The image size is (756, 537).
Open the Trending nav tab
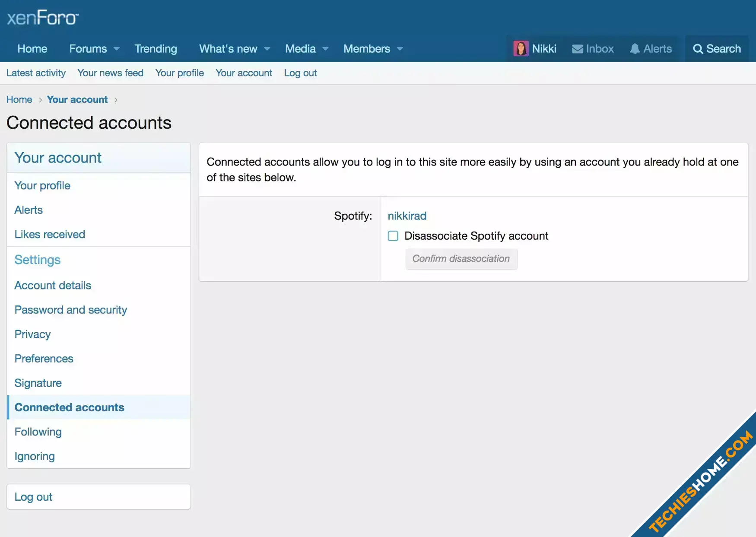[156, 48]
